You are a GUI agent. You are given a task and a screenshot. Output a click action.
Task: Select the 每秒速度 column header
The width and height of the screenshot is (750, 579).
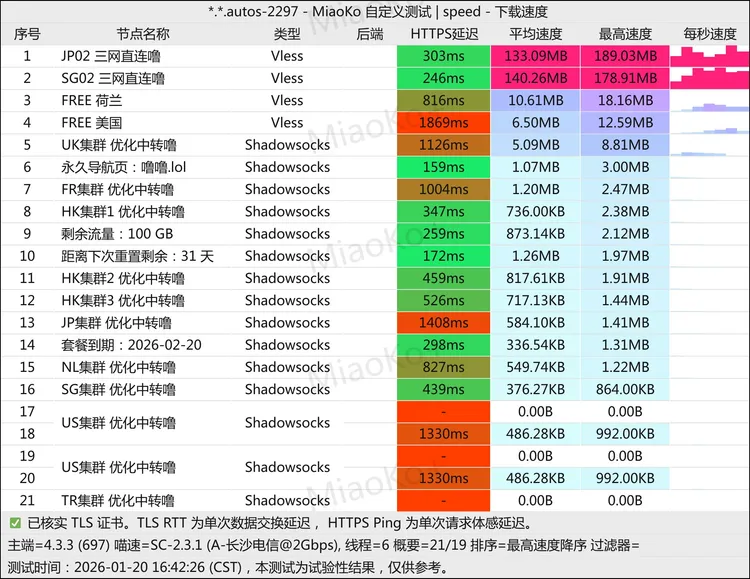(709, 34)
